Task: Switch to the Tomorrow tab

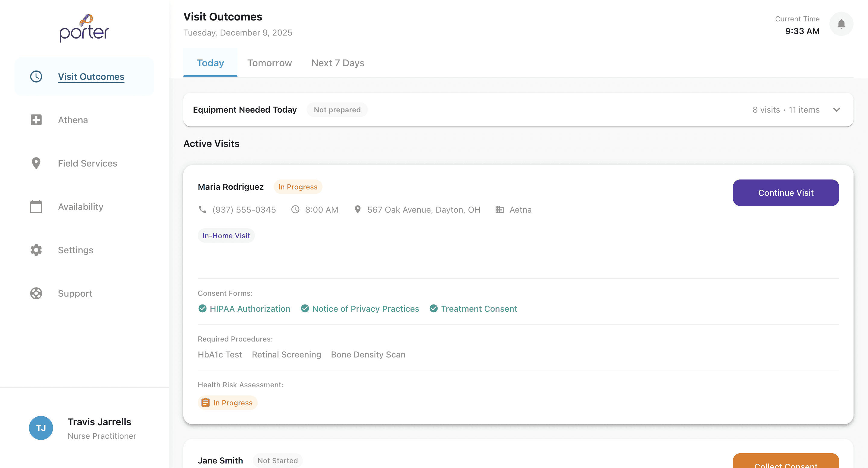Action: click(x=269, y=63)
